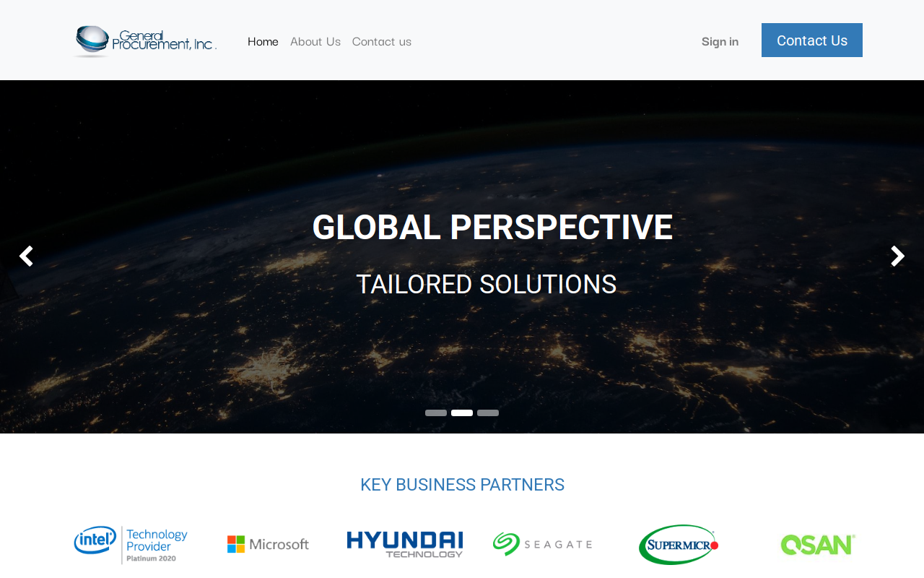Open the QSAN partner logo
The width and height of the screenshot is (924, 578).
pos(818,545)
